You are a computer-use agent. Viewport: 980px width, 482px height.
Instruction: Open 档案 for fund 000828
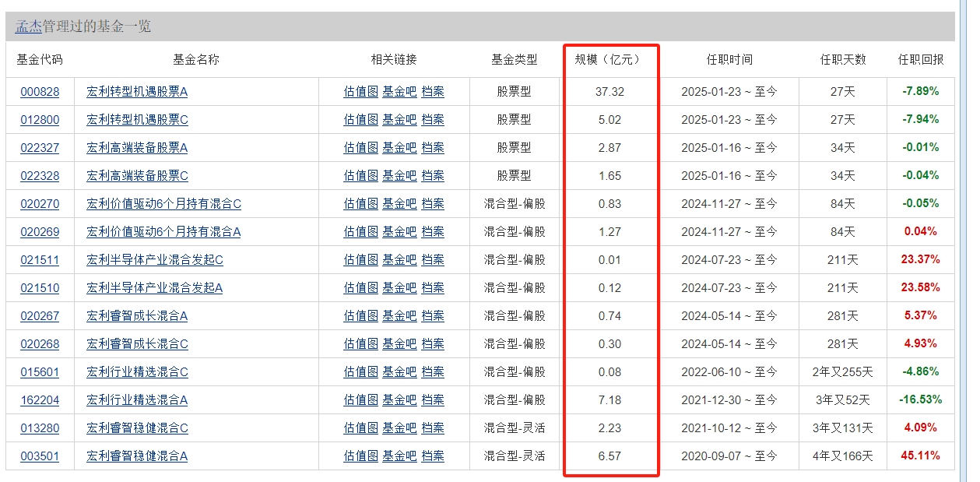coord(433,92)
